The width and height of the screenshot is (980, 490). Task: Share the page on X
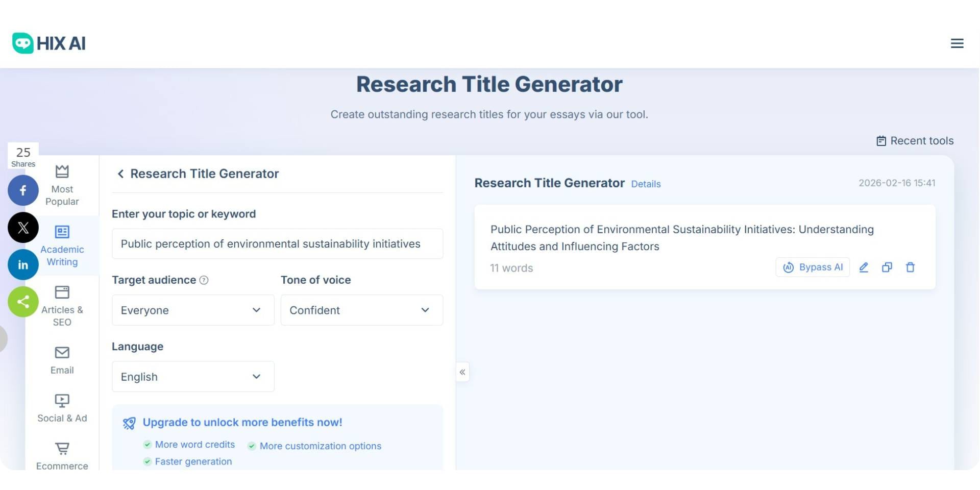tap(23, 227)
